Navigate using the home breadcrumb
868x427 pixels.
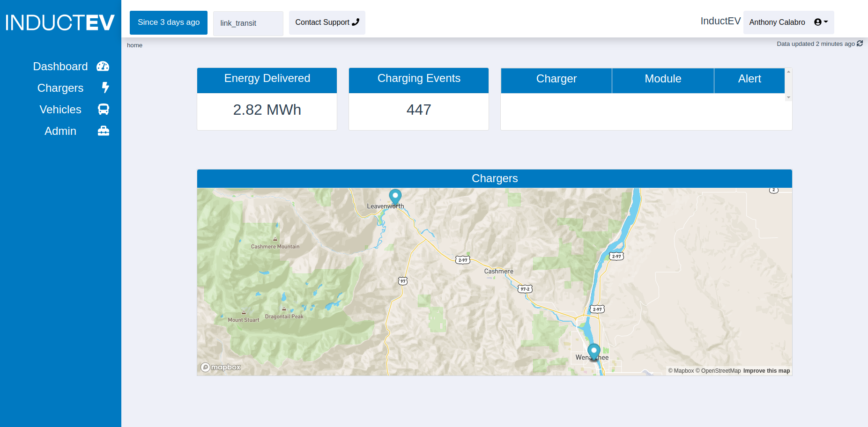134,45
